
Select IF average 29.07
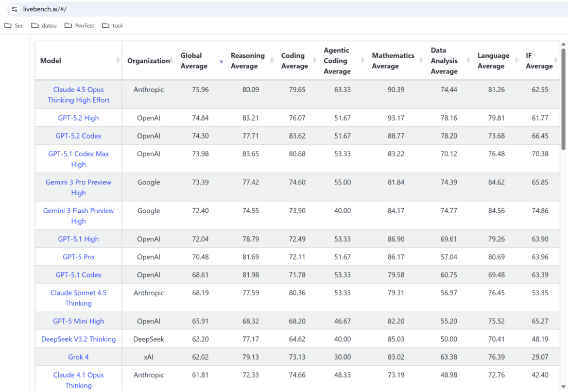tap(540, 357)
